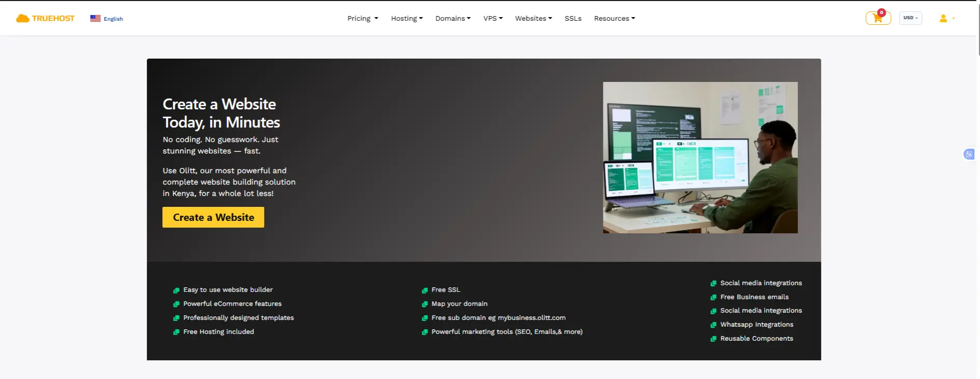980x379 pixels.
Task: Click the 'Create a Website Today, in Minutes' heading
Action: [222, 113]
